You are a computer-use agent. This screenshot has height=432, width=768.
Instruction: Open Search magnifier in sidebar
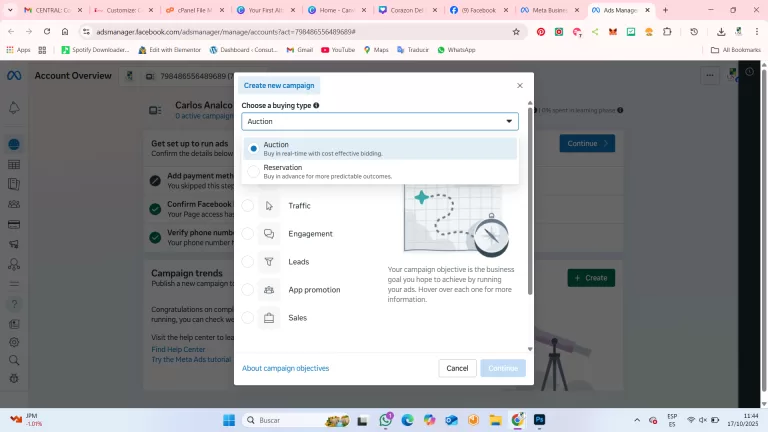point(14,360)
